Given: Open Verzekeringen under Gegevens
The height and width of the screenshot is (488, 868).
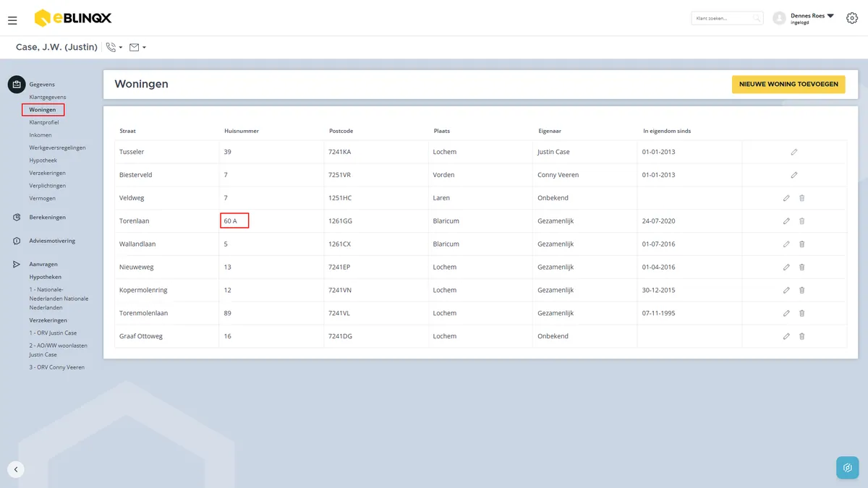Looking at the screenshot, I should 47,173.
